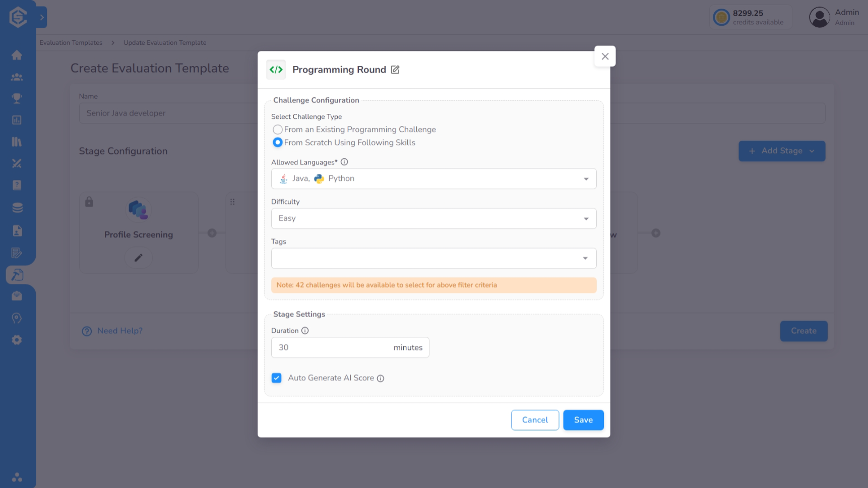Click the Cancel button

tap(535, 420)
